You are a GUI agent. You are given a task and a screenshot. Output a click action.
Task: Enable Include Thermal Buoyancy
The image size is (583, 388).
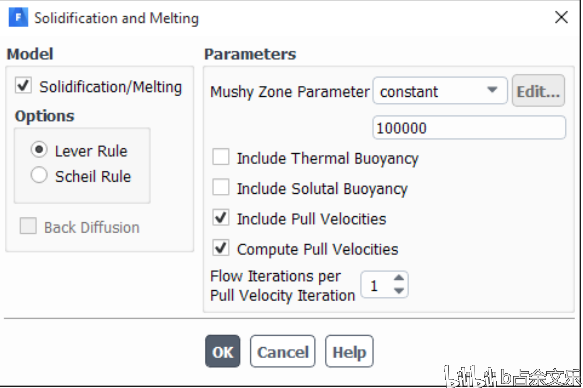[221, 157]
